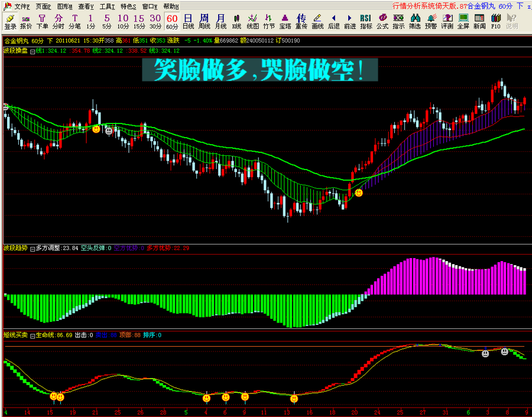
Task: Collapse the 短线买卖 indicator panel
Action: 33,336
